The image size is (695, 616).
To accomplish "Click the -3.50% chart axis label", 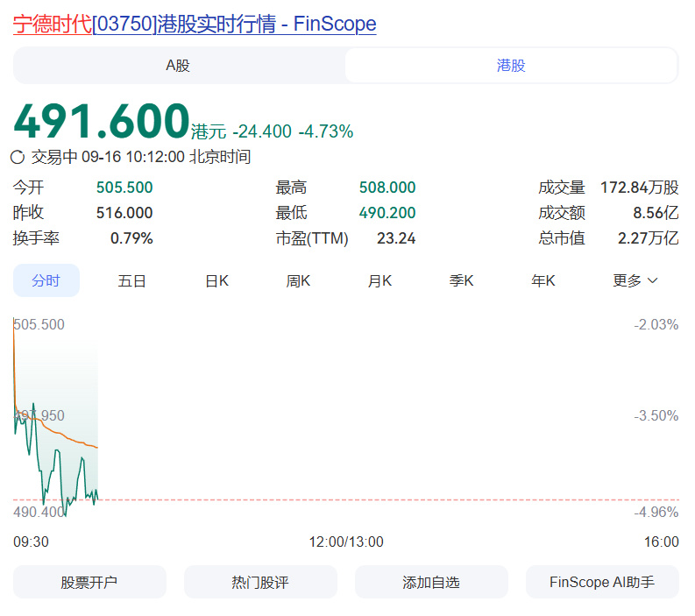I will pyautogui.click(x=656, y=415).
